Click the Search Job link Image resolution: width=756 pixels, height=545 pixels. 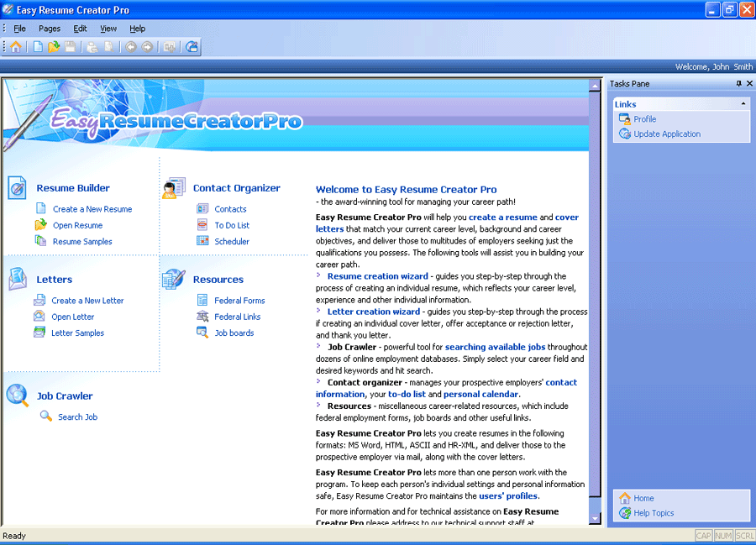pos(77,417)
